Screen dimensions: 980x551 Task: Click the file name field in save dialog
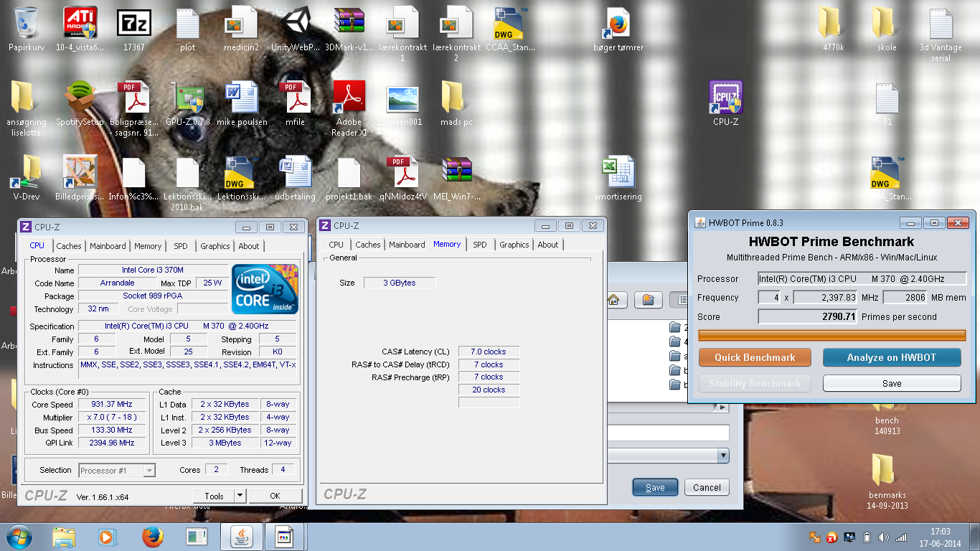669,433
